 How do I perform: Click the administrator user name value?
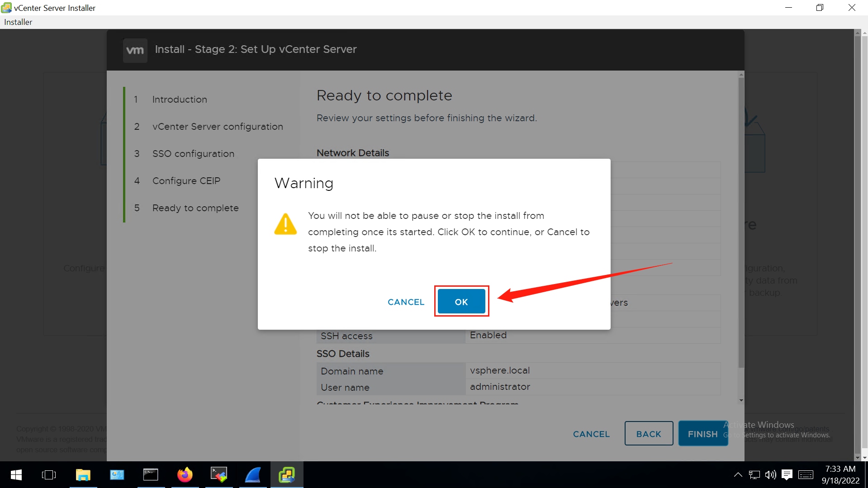tap(500, 387)
